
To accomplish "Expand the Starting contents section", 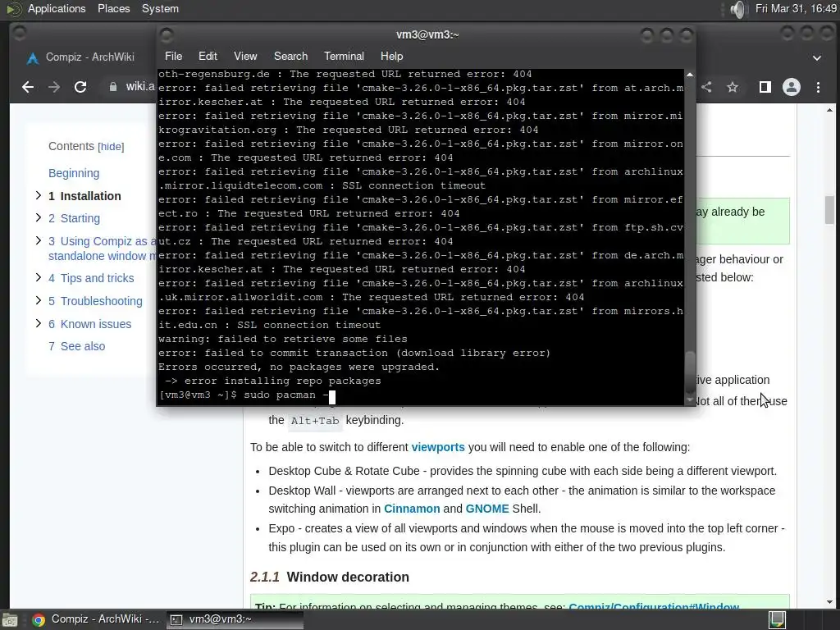I will 39,217.
